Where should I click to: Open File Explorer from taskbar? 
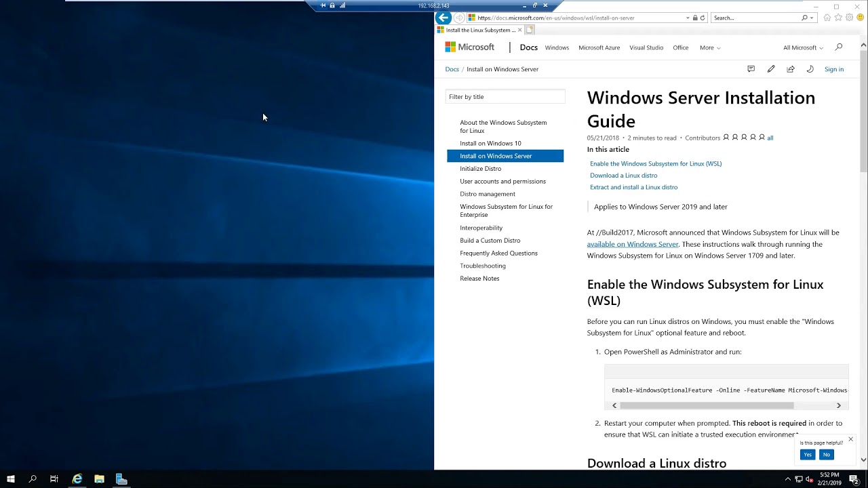[x=99, y=479]
